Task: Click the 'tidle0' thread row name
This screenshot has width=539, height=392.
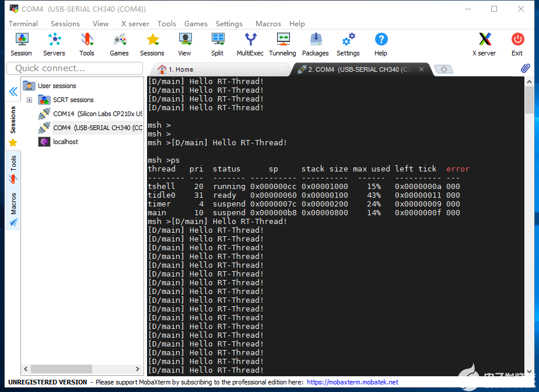Action: (162, 195)
